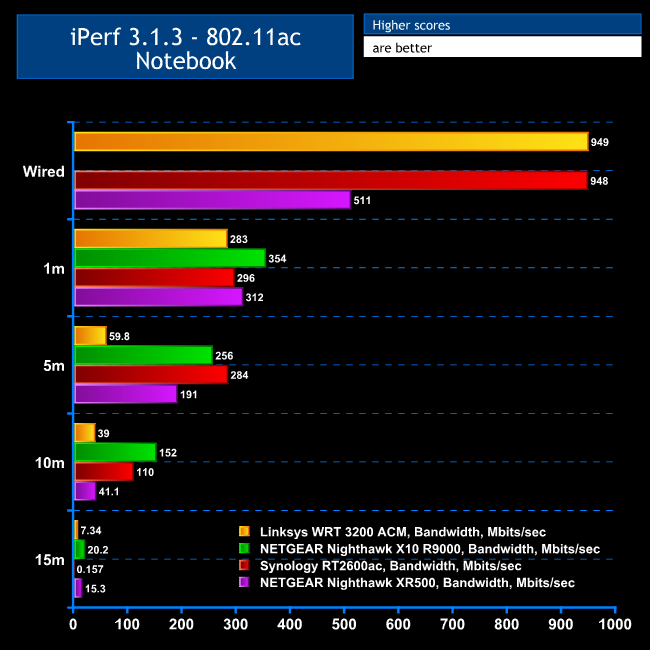Click the "NETGEAR Nighthawk X10 R9000" legend text
The height and width of the screenshot is (650, 650).
[x=360, y=549]
